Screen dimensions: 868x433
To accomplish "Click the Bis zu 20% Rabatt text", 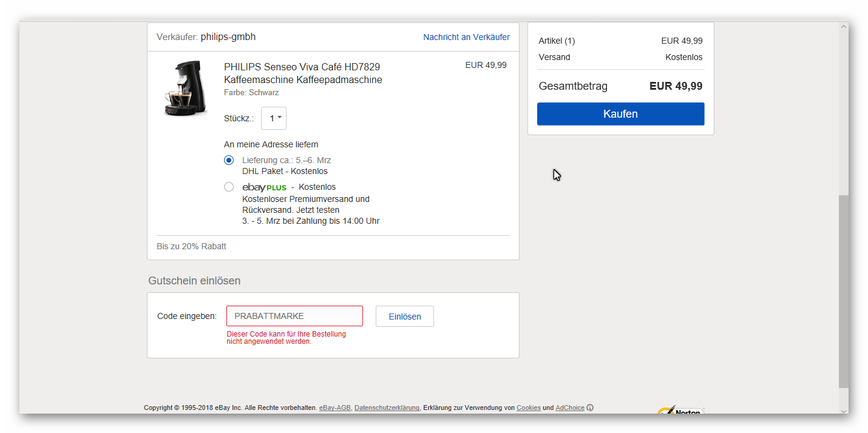I will click(x=191, y=246).
